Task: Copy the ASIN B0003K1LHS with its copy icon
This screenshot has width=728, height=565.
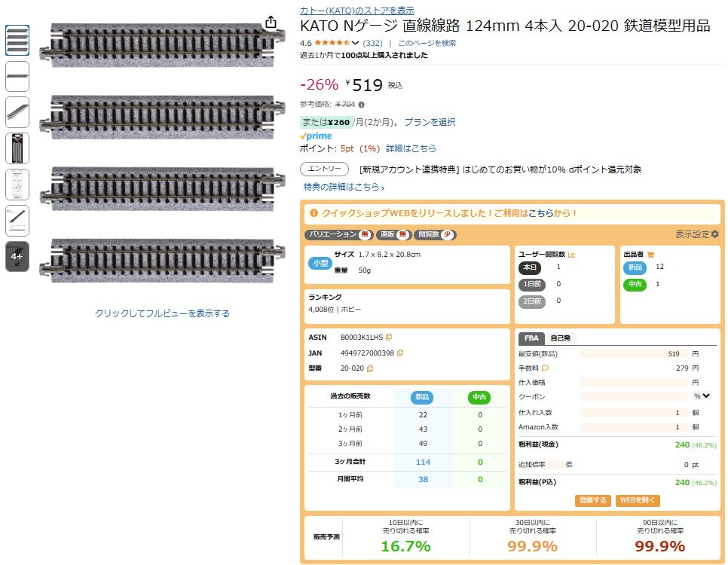Action: [x=389, y=337]
